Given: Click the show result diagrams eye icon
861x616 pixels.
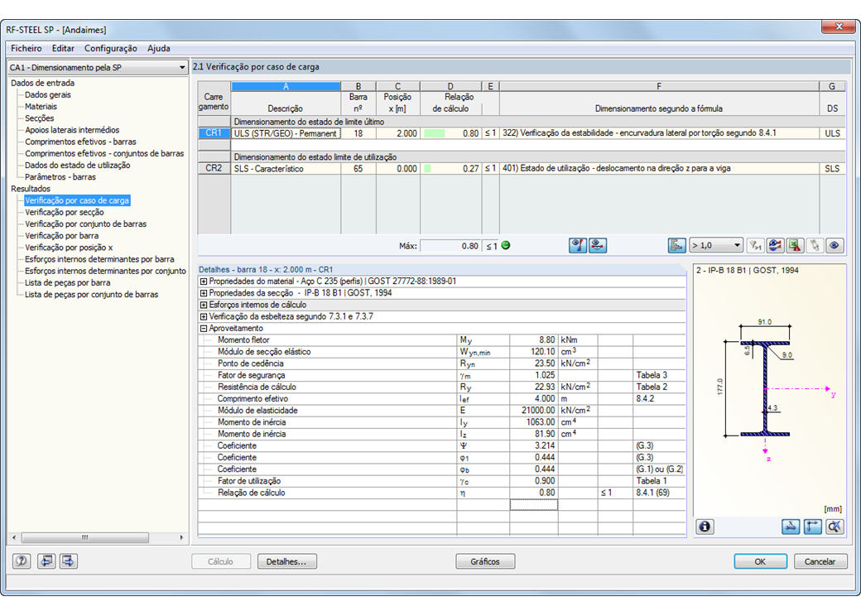Looking at the screenshot, I should 578,245.
